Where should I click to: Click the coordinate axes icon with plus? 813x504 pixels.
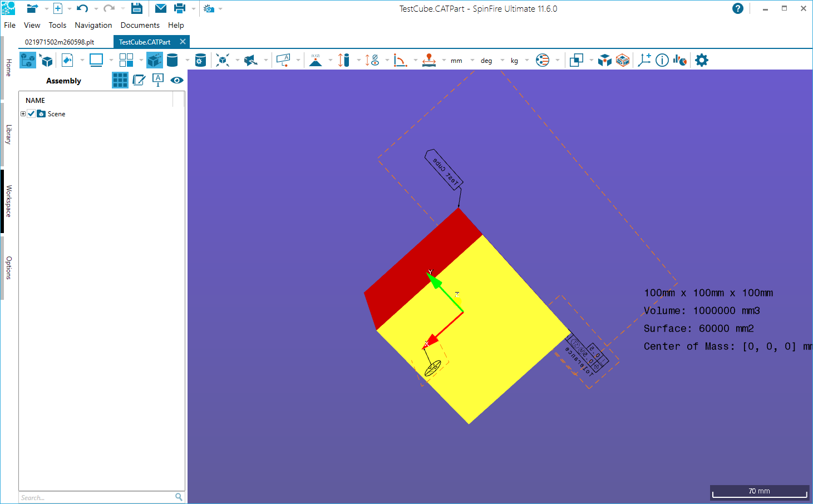coord(644,60)
